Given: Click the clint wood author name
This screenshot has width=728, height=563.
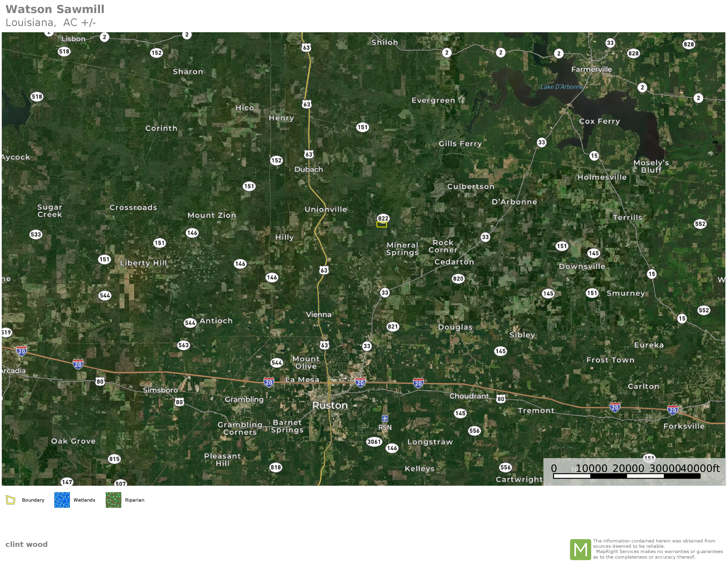Looking at the screenshot, I should [x=26, y=544].
